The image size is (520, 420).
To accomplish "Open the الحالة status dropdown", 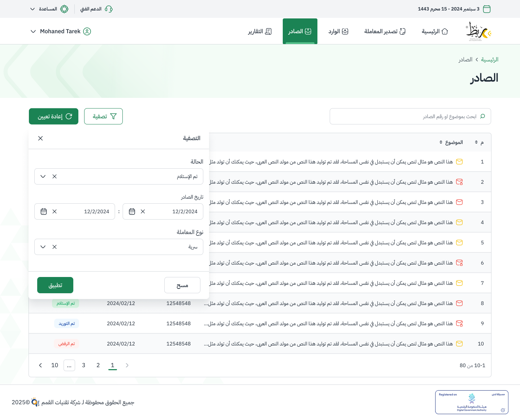I will (43, 176).
